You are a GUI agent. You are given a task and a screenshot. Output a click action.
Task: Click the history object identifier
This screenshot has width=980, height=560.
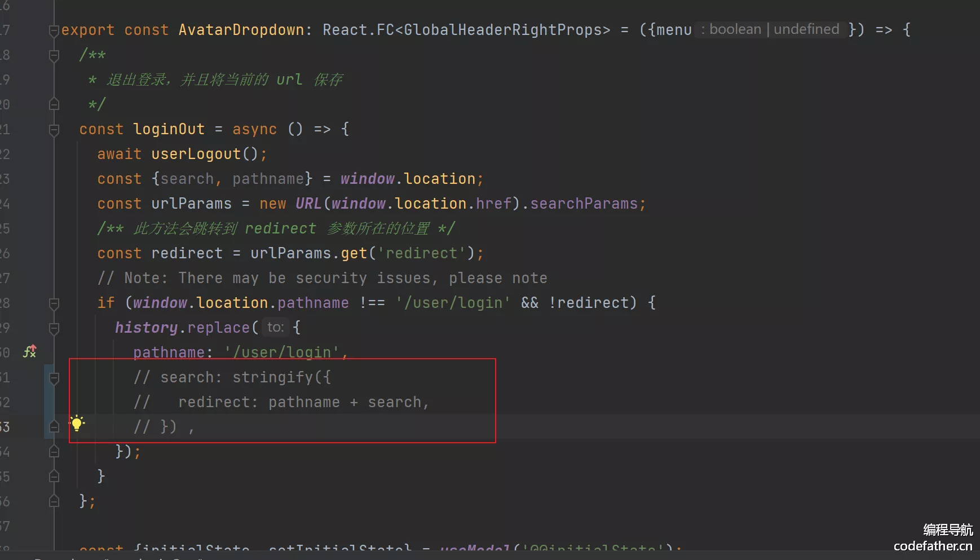(x=147, y=328)
